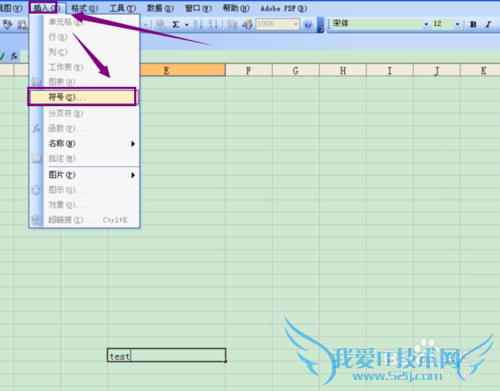This screenshot has height=391, width=500.
Task: Select column F header
Action: point(249,71)
